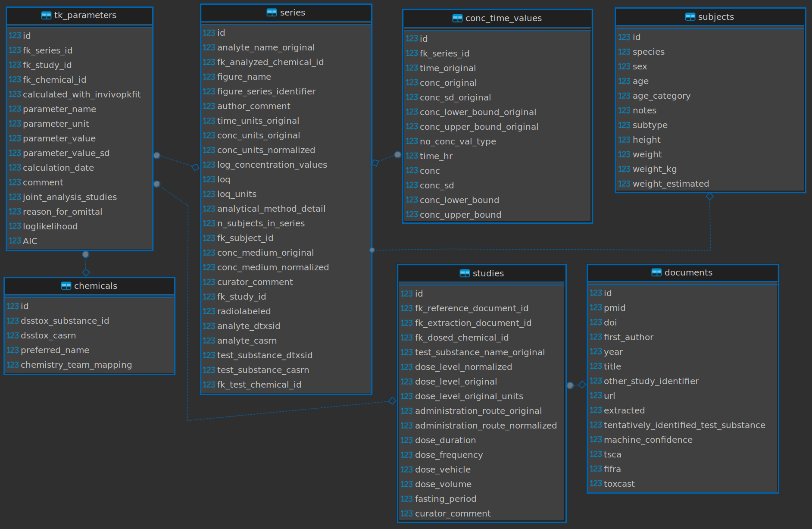
Task: Click the numeric icon beside pmid
Action: point(596,308)
